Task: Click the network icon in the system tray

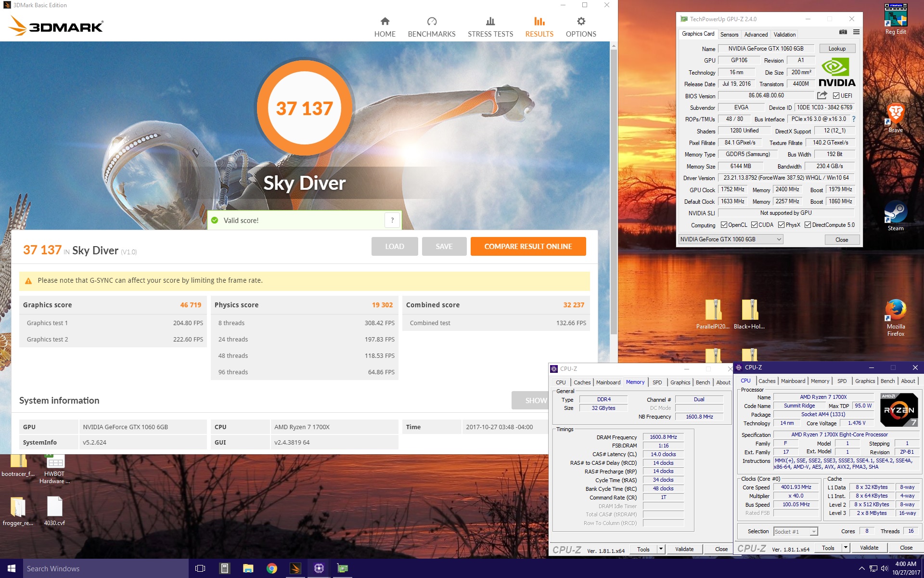Action: (x=873, y=568)
